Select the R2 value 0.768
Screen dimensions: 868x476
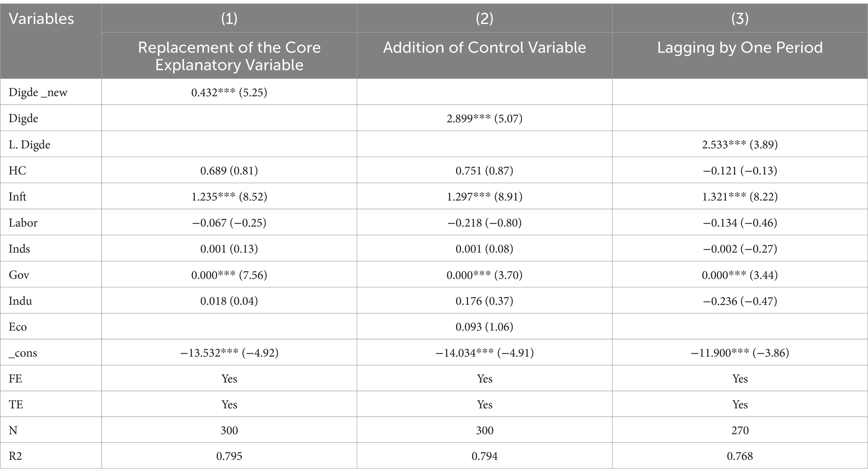tap(740, 456)
